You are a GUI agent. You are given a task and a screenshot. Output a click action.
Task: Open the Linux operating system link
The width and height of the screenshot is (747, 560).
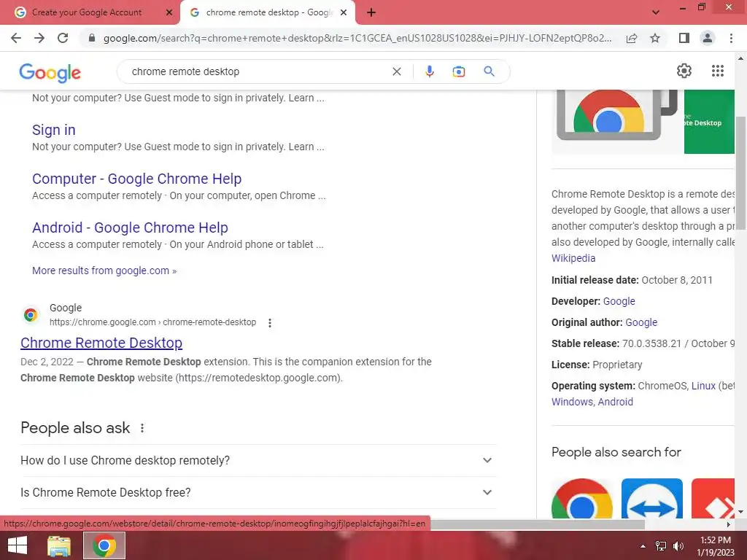click(x=703, y=386)
